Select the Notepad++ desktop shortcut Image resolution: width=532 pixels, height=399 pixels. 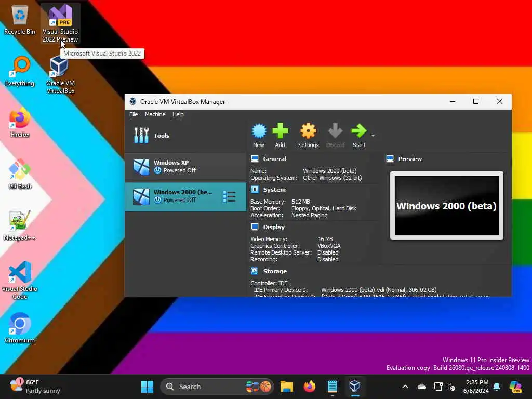tap(20, 225)
